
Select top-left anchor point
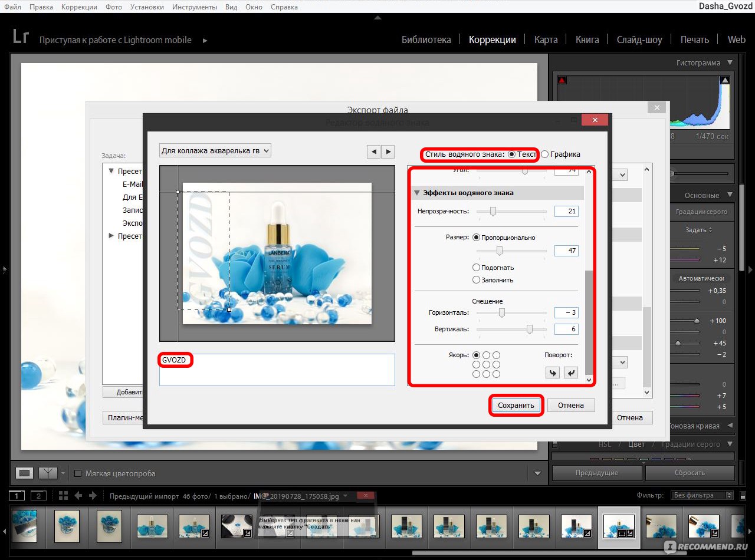point(477,355)
